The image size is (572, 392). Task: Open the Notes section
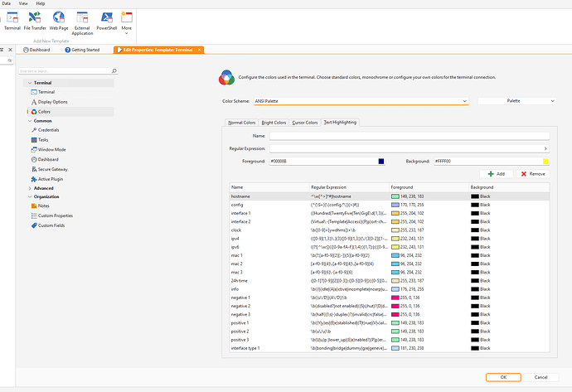43,206
